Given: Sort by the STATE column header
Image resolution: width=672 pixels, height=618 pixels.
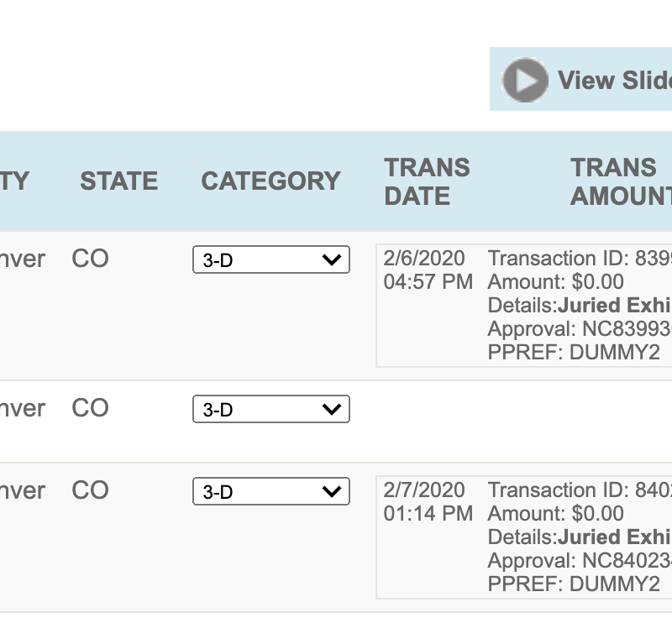Looking at the screenshot, I should [x=119, y=181].
